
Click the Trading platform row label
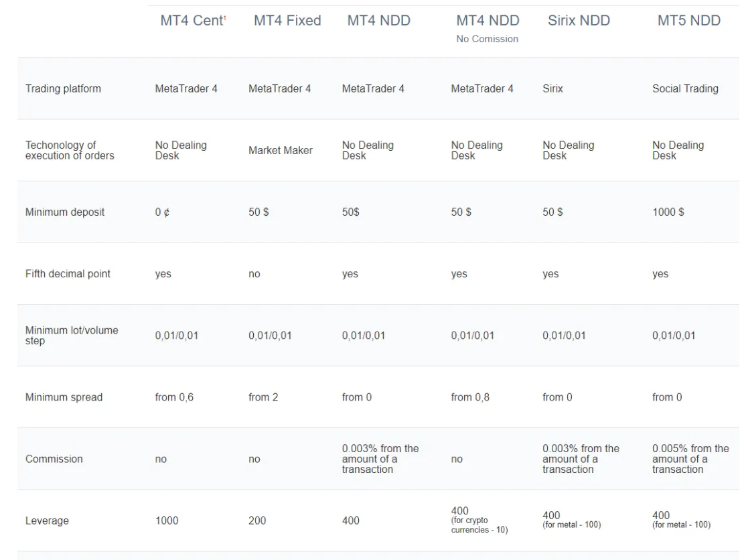point(63,89)
